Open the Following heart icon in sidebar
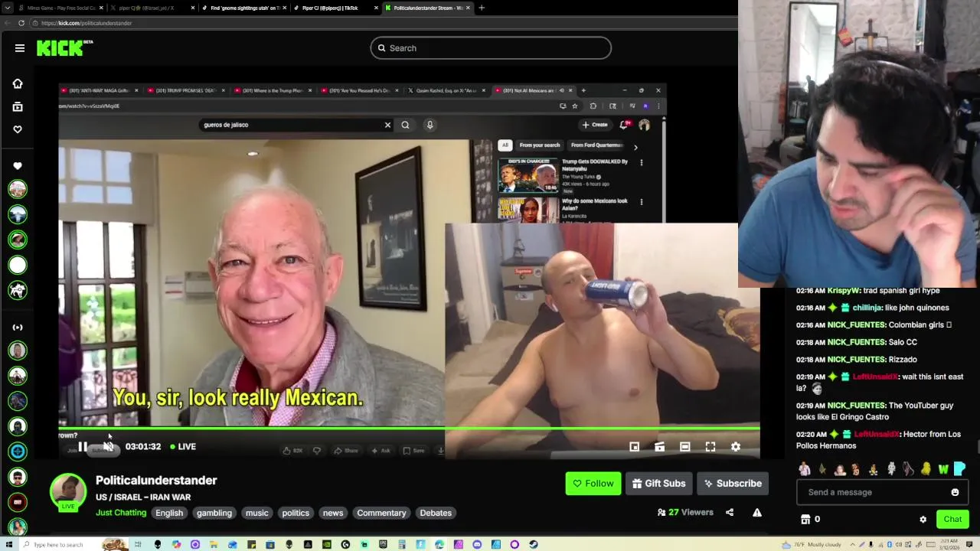 click(18, 129)
